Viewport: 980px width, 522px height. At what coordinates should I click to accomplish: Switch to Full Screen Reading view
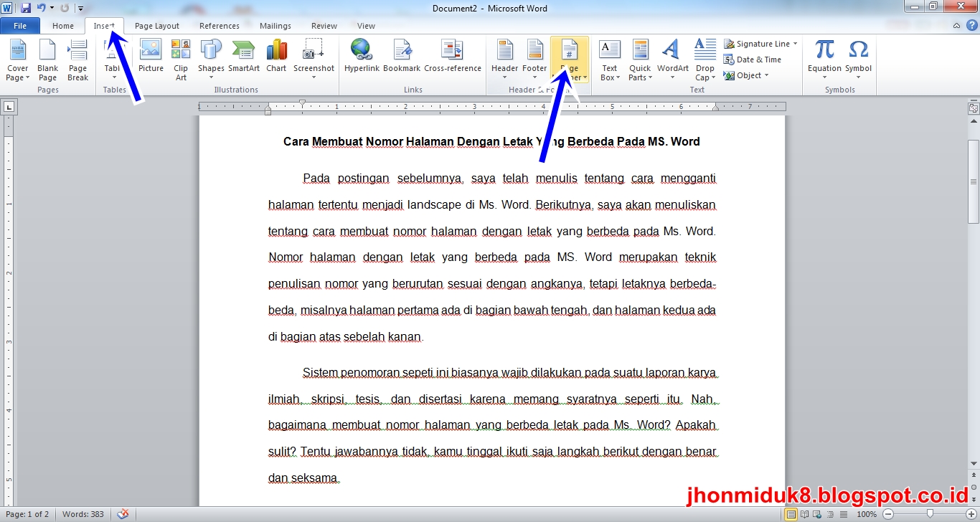click(x=804, y=514)
